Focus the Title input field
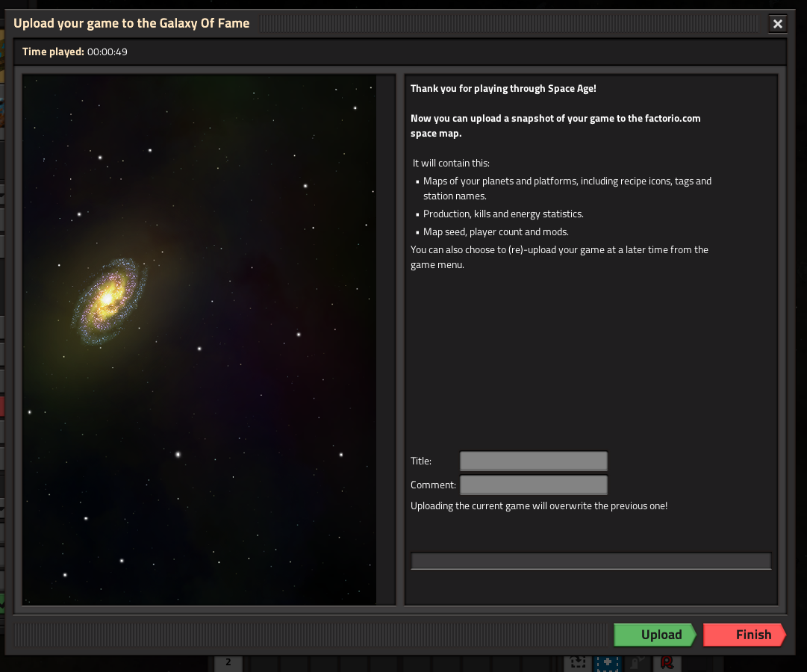Image resolution: width=807 pixels, height=672 pixels. [x=533, y=461]
